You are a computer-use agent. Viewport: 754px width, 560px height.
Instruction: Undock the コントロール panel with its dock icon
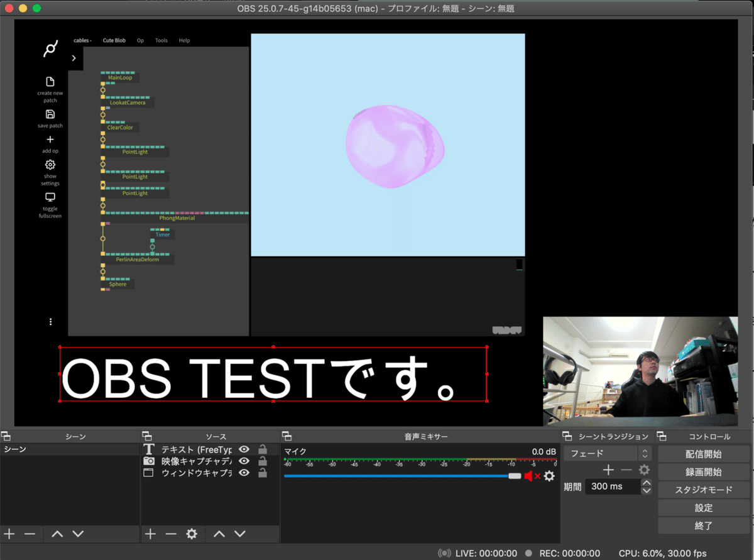pyautogui.click(x=662, y=436)
